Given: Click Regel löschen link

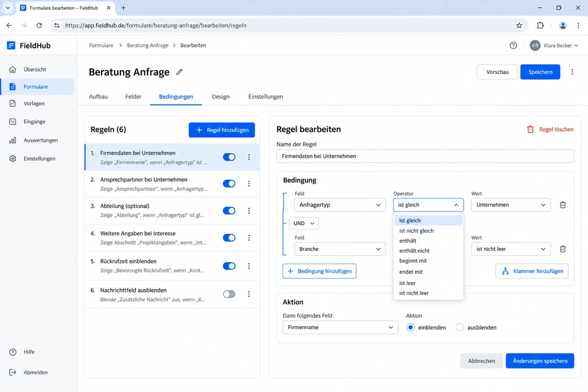Looking at the screenshot, I should coord(550,129).
